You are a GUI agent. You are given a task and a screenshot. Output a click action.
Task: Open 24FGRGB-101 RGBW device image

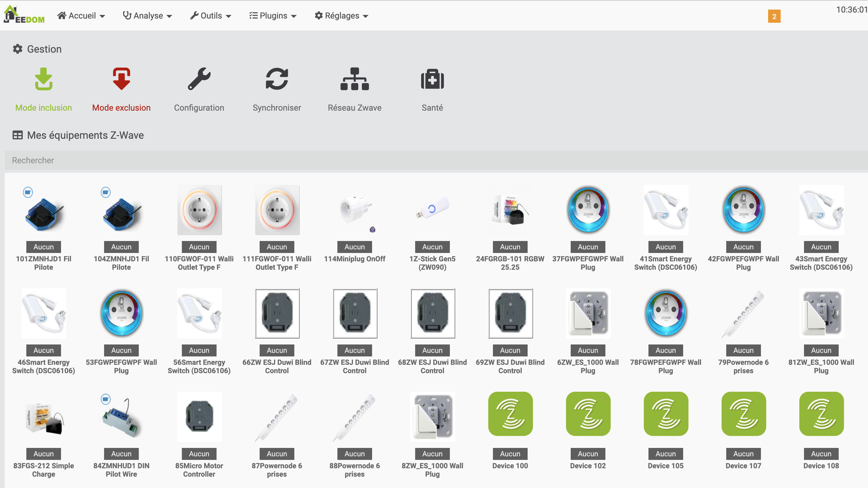pos(510,211)
